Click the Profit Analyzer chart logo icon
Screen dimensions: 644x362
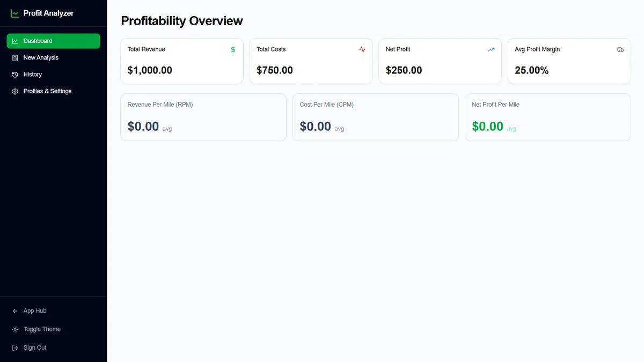pyautogui.click(x=15, y=13)
